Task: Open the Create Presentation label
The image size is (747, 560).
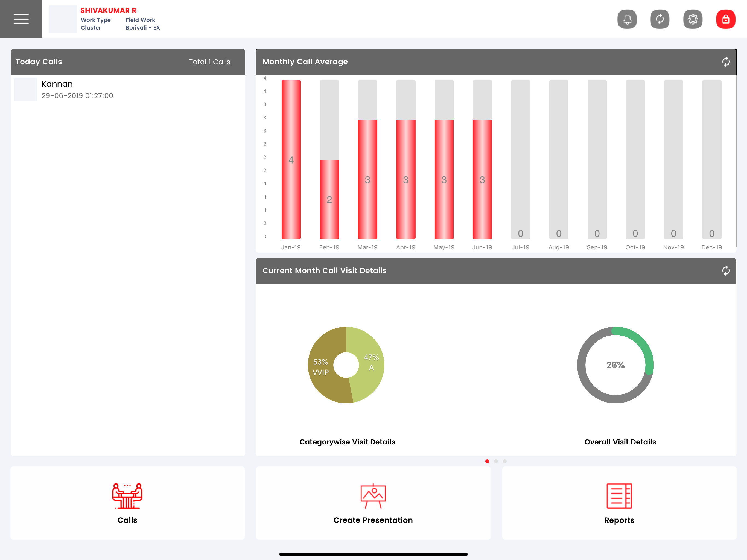Action: click(373, 520)
